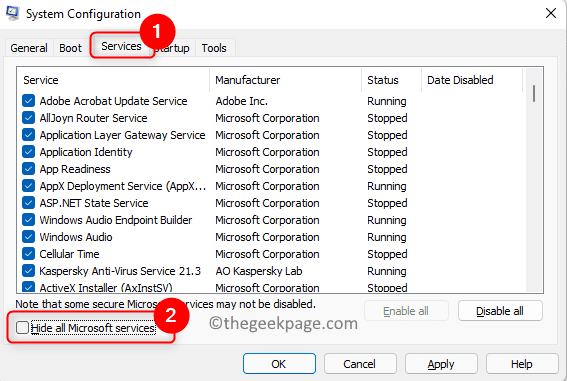The height and width of the screenshot is (381, 567).
Task: Select Application Layer Gateway Service name text
Action: click(122, 135)
